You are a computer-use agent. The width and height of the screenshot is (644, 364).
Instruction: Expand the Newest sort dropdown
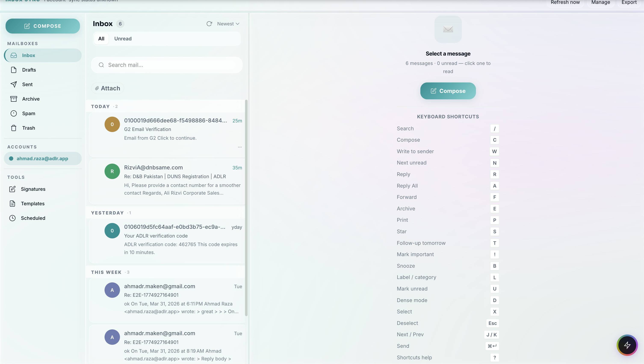(228, 24)
